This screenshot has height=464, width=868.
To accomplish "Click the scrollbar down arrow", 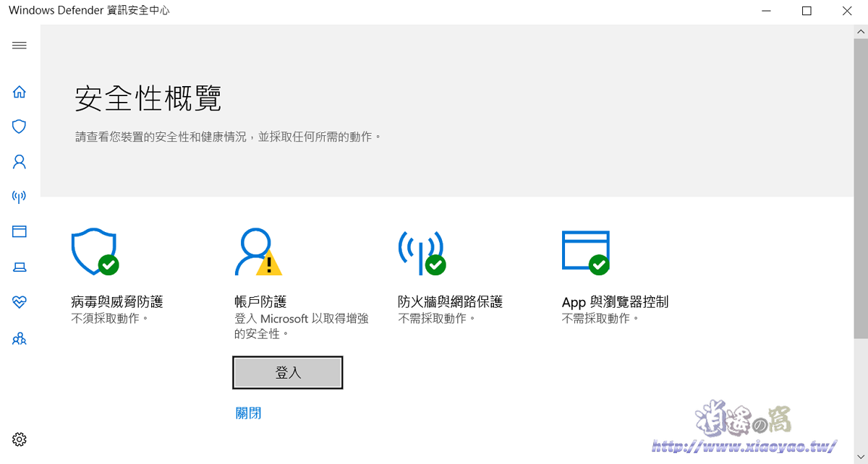I will (x=860, y=457).
